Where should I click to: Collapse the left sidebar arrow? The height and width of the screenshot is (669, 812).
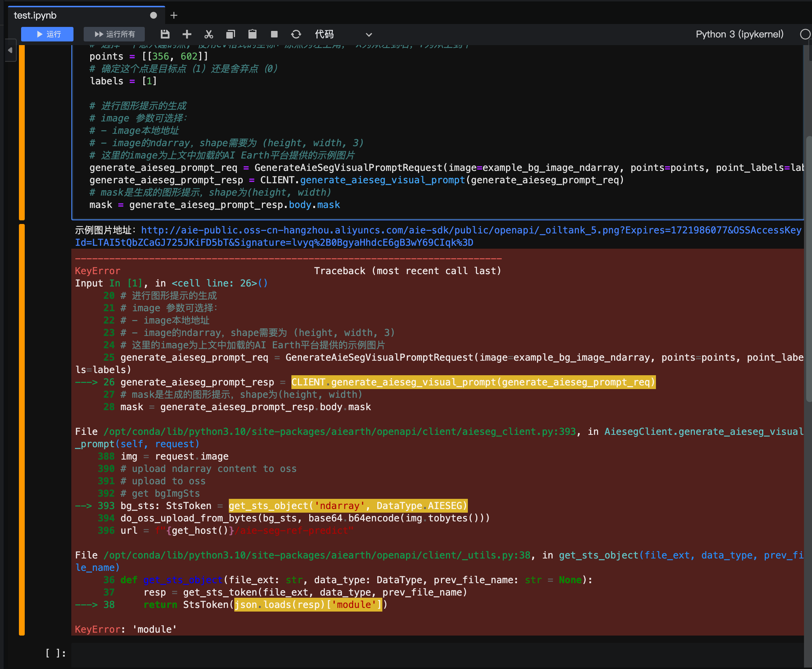[x=11, y=50]
